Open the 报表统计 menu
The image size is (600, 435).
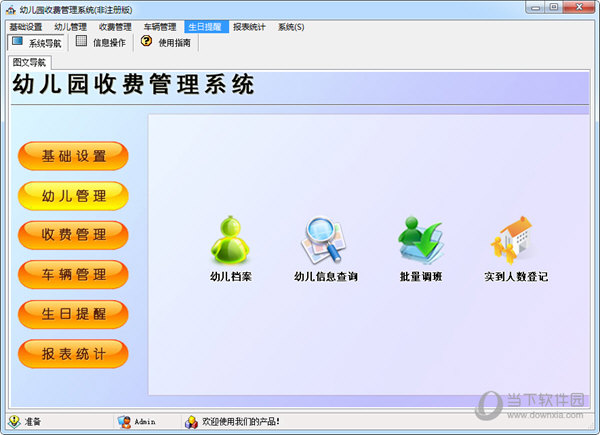pos(249,27)
